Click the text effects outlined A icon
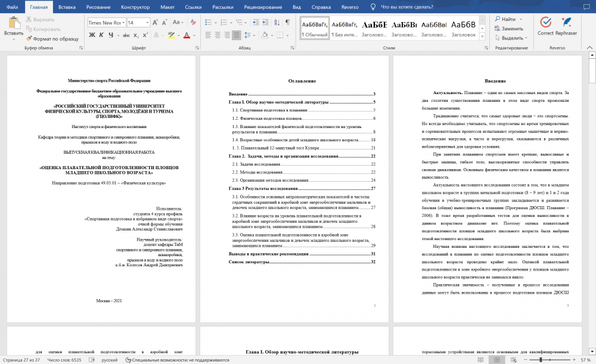 coord(156,35)
